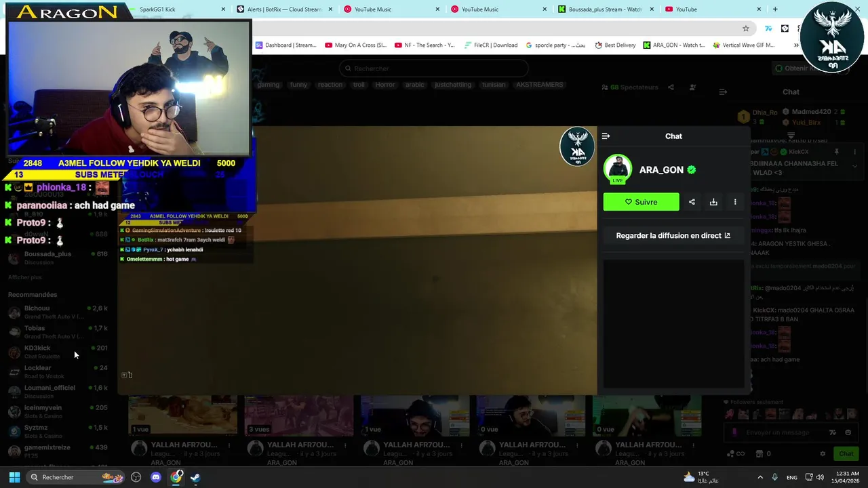Open the NF - The Search bookmark
The width and height of the screenshot is (868, 488).
(424, 45)
